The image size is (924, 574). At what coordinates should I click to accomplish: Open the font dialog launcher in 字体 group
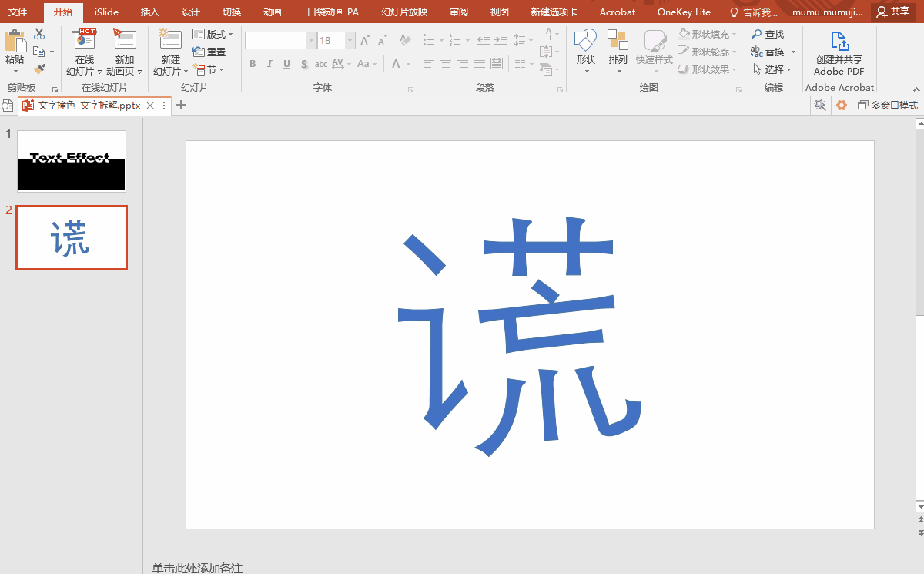click(x=409, y=89)
